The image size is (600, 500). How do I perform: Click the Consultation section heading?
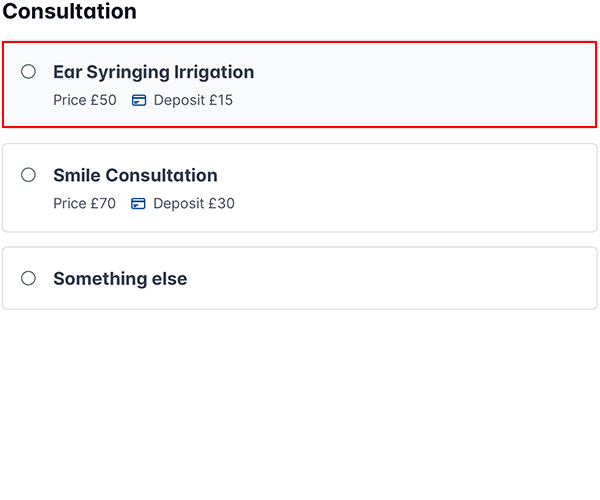[x=70, y=12]
